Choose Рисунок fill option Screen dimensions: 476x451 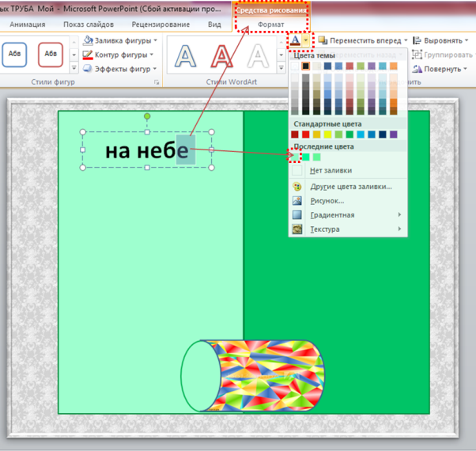[348, 201]
